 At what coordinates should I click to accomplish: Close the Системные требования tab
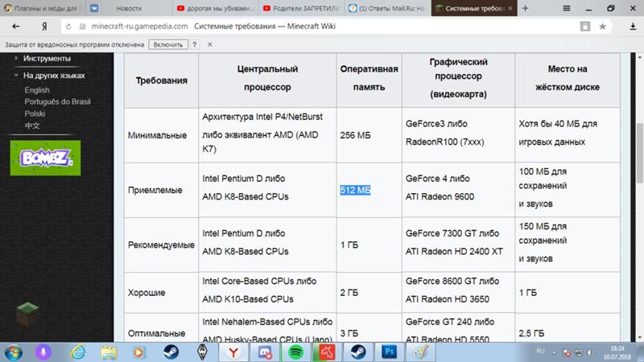[510, 8]
